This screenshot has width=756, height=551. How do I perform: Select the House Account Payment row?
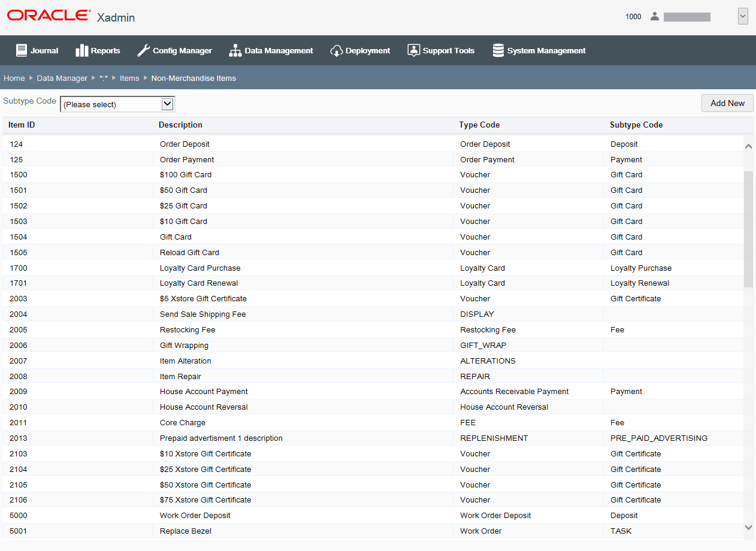coord(373,392)
